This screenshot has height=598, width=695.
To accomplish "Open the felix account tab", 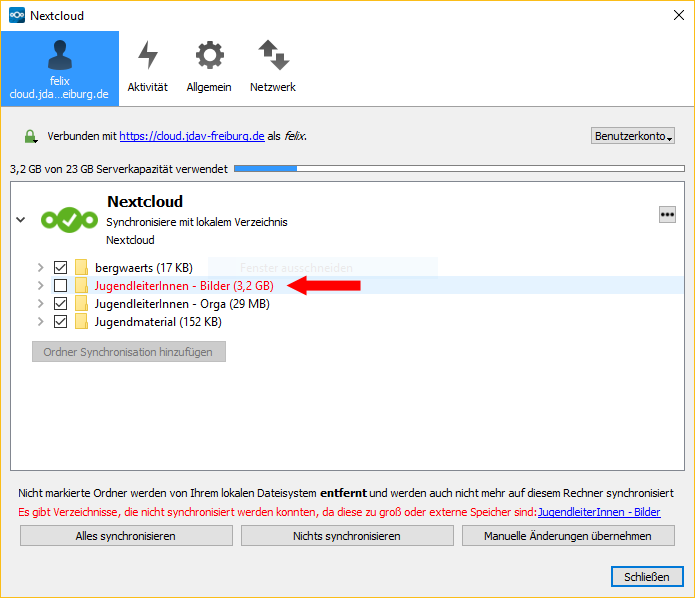I will coord(60,69).
